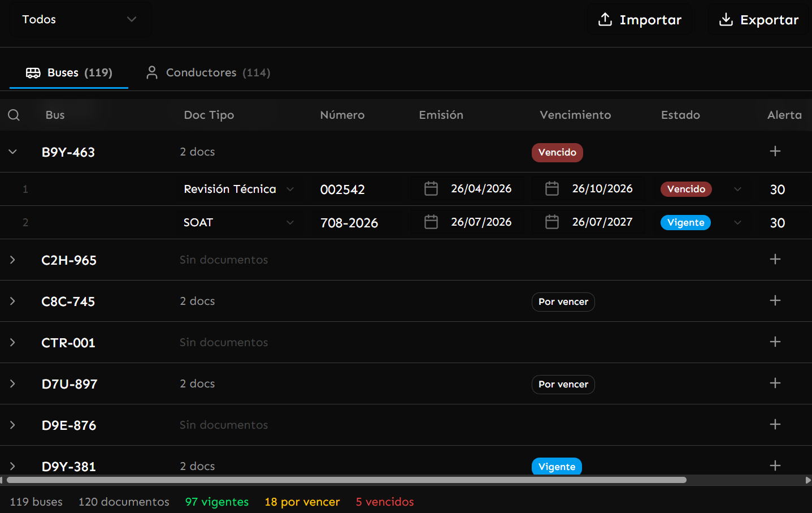Image resolution: width=812 pixels, height=513 pixels.
Task: Add document to bus D7U-897
Action: point(775,383)
